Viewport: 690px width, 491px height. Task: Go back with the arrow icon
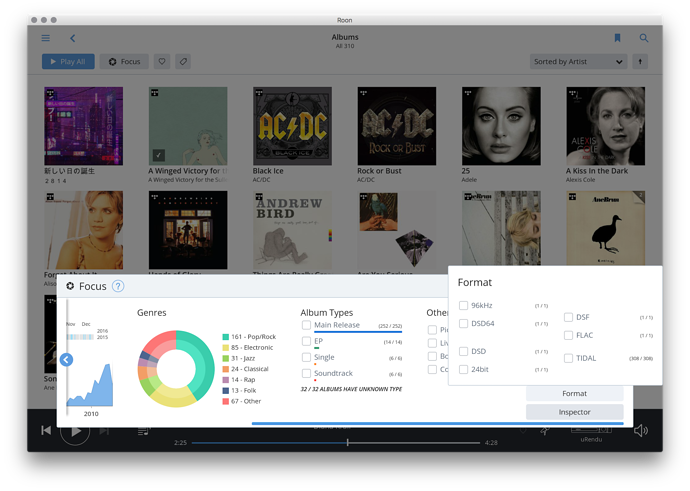tap(73, 38)
